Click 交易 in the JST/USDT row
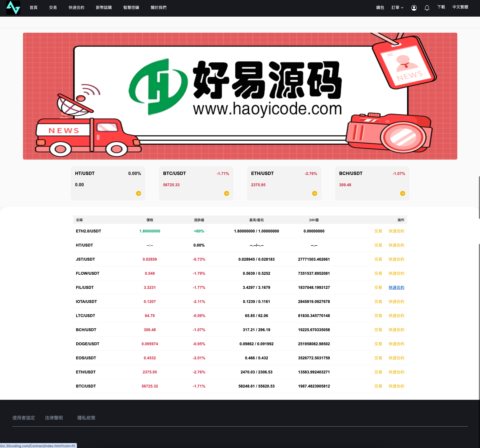The height and width of the screenshot is (448, 480). pos(378,259)
